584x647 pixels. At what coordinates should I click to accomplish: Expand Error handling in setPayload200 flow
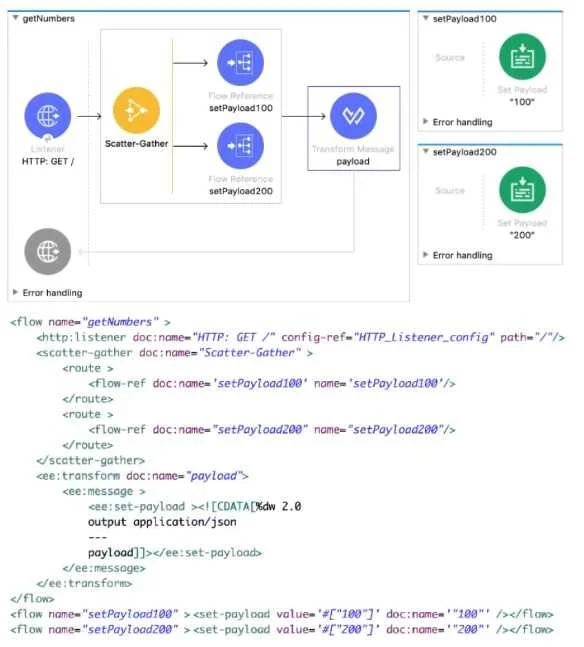(426, 255)
